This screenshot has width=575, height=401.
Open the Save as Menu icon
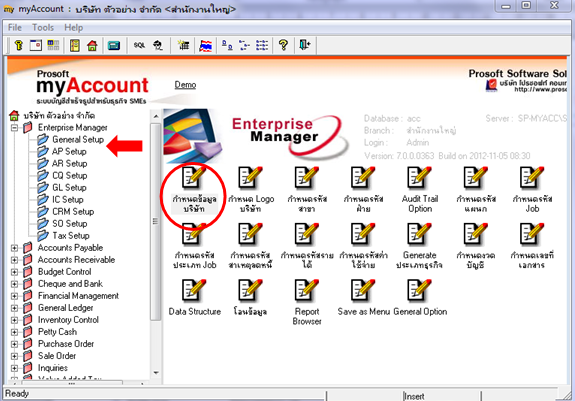pyautogui.click(x=363, y=297)
